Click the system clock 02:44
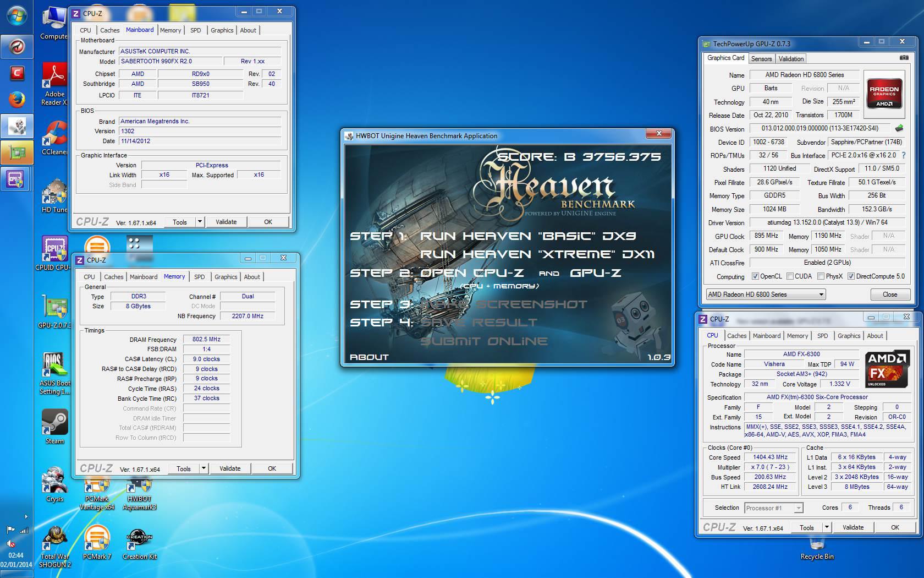Viewport: 924px width, 578px height. click(16, 555)
